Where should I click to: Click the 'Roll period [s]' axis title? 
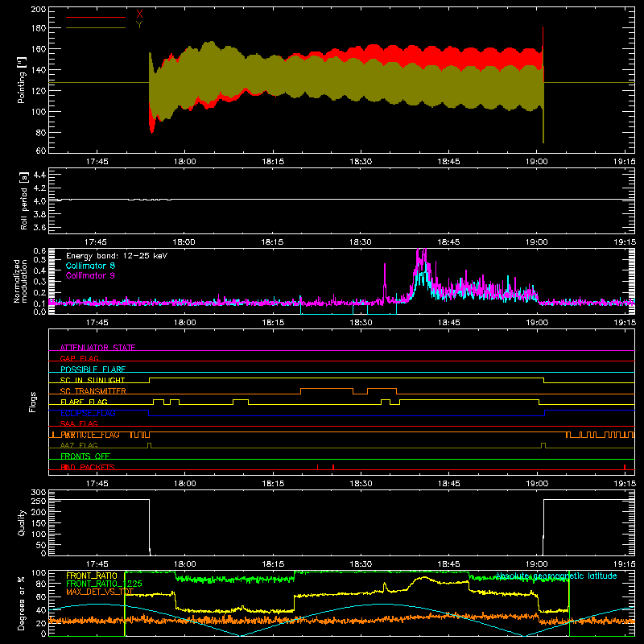pyautogui.click(x=24, y=200)
